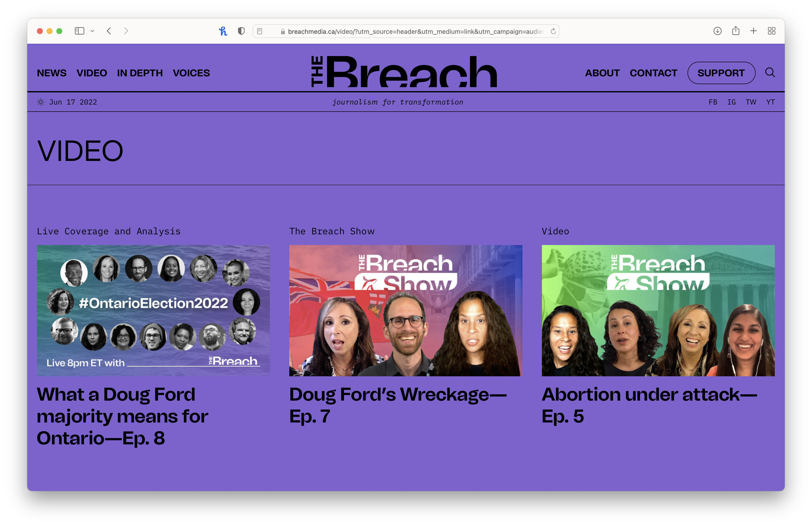Show the tab overview grid icon

[x=771, y=31]
